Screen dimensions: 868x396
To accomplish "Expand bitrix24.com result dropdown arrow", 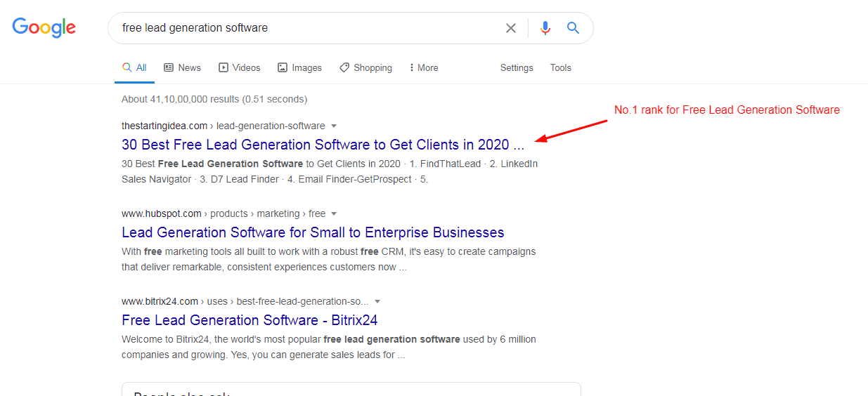I will 377,302.
